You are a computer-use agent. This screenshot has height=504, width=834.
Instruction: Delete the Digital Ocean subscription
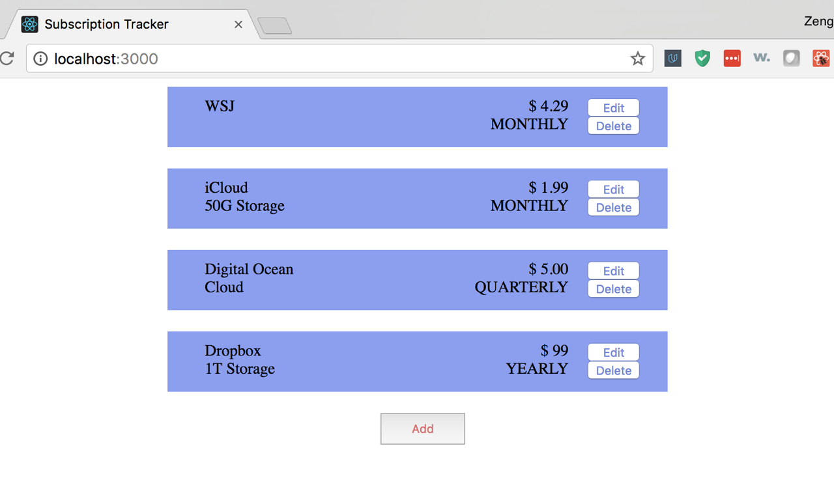[613, 288]
